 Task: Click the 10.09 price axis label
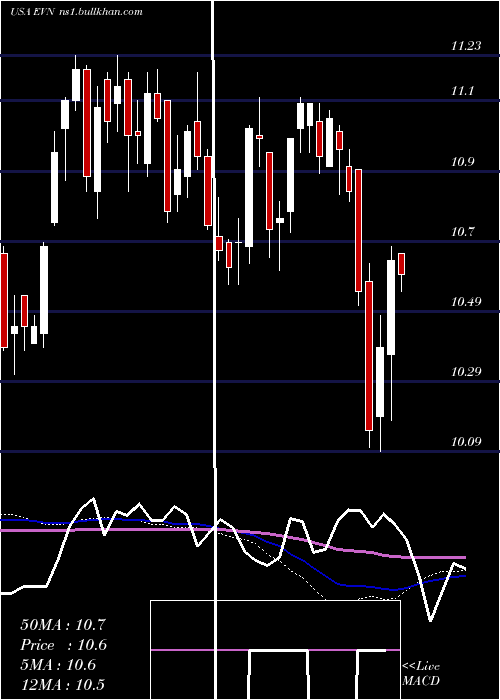(466, 442)
